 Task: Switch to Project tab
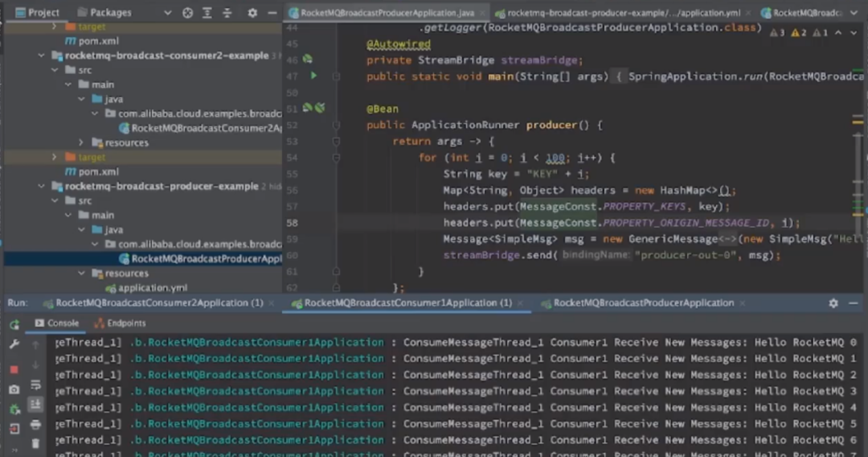point(37,12)
